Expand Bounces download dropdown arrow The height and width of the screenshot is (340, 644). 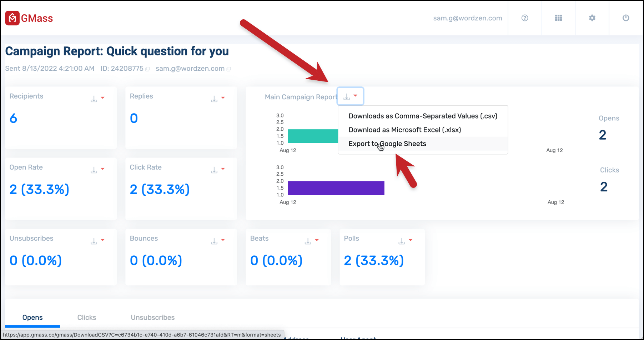click(x=223, y=240)
